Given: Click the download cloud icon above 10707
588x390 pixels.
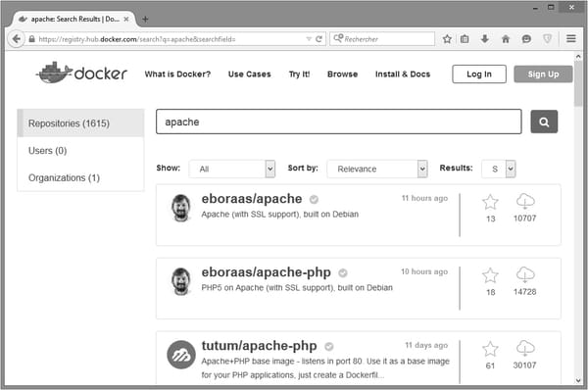Looking at the screenshot, I should click(x=525, y=202).
